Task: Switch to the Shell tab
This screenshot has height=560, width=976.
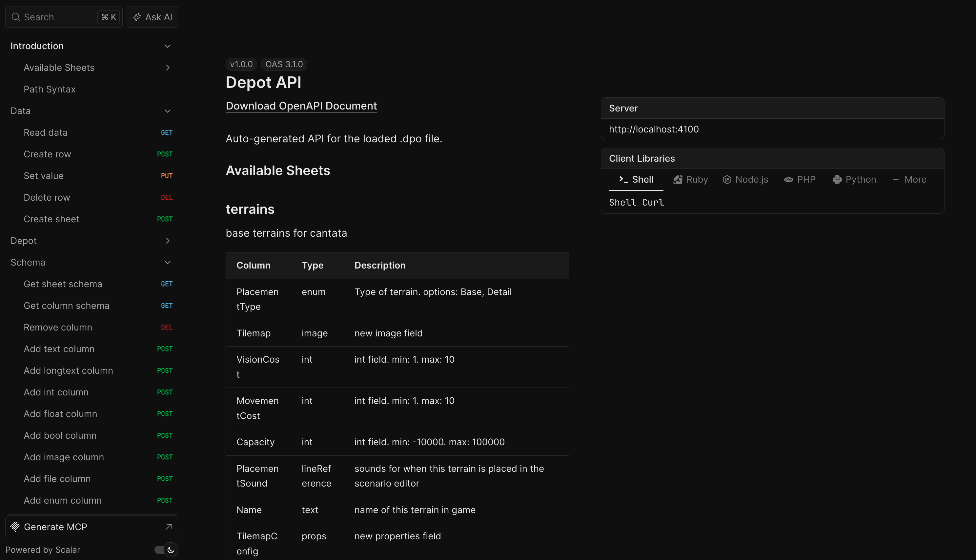Action: tap(636, 180)
